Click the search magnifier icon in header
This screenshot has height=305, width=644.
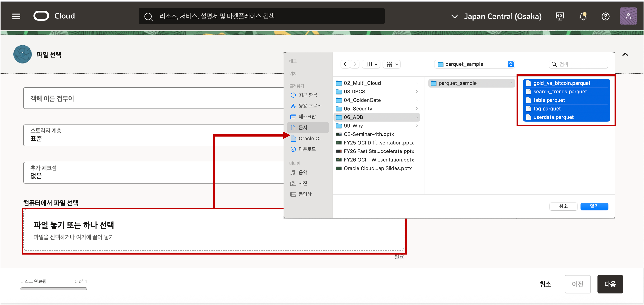pos(148,16)
